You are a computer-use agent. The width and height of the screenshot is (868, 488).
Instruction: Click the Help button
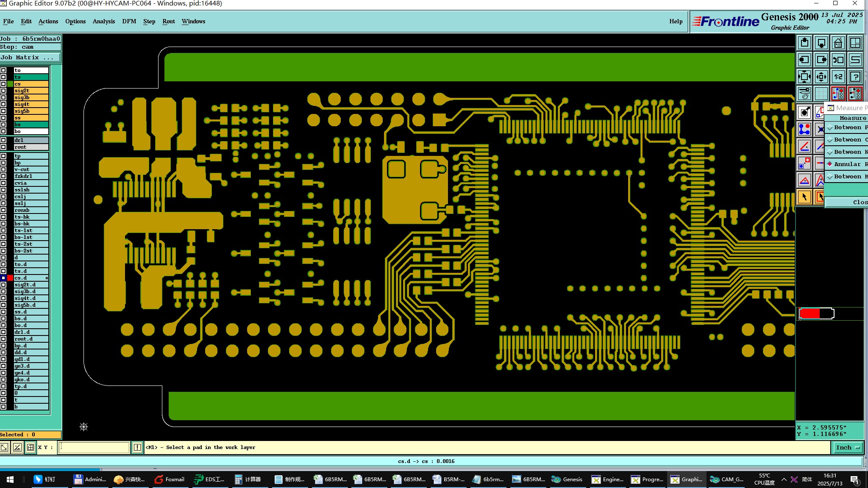[676, 21]
